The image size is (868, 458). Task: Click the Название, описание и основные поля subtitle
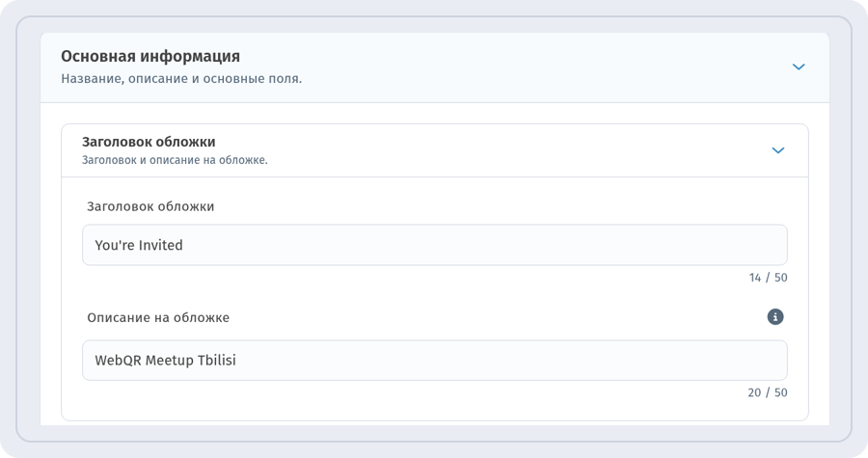pos(181,79)
